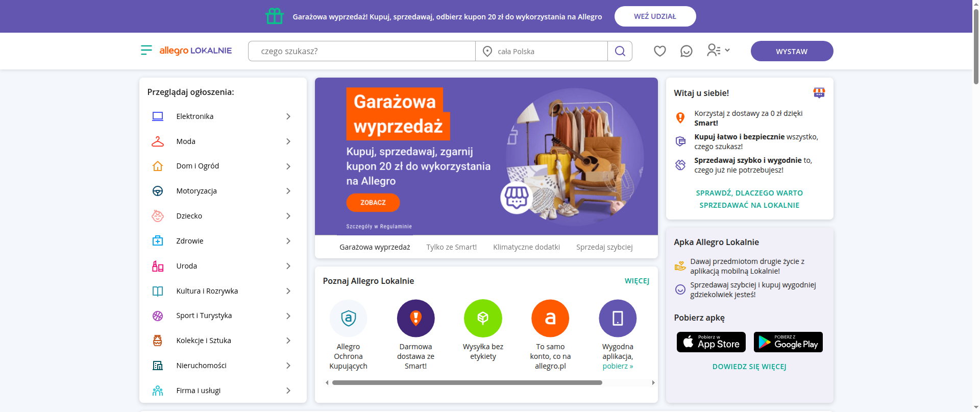This screenshot has height=412, width=980.
Task: Expand the Dom i Ogród chevron
Action: (x=288, y=166)
